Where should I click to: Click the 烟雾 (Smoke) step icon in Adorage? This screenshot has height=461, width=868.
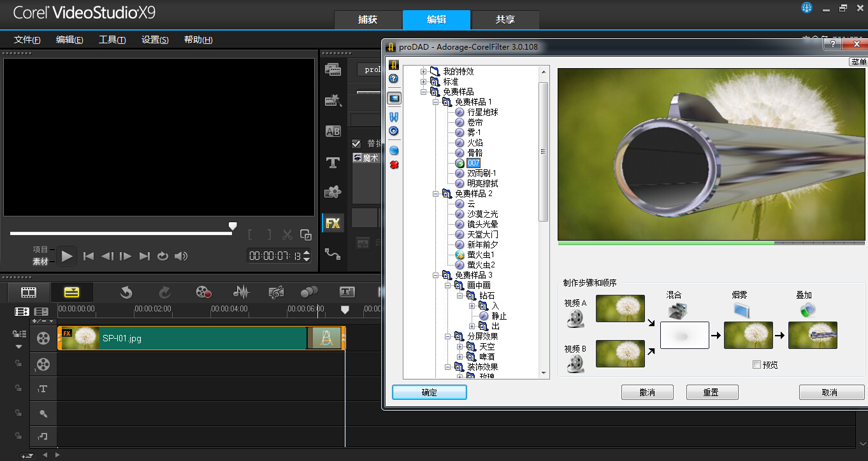(742, 311)
